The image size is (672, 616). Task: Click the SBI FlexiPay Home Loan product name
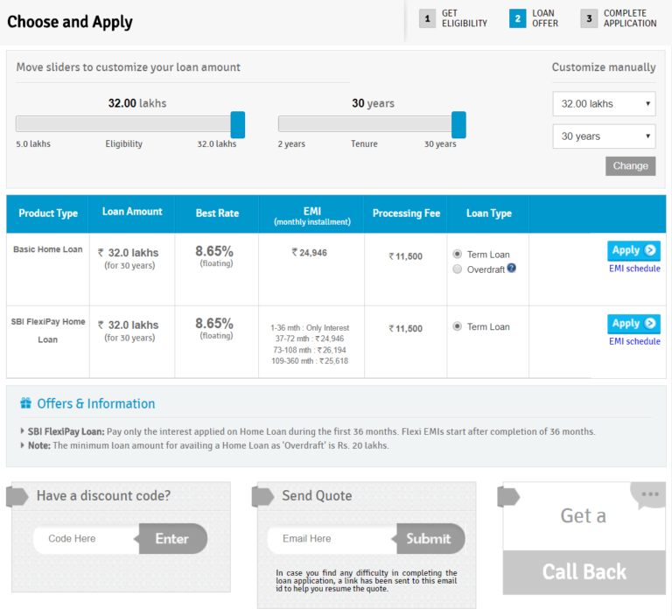47,331
